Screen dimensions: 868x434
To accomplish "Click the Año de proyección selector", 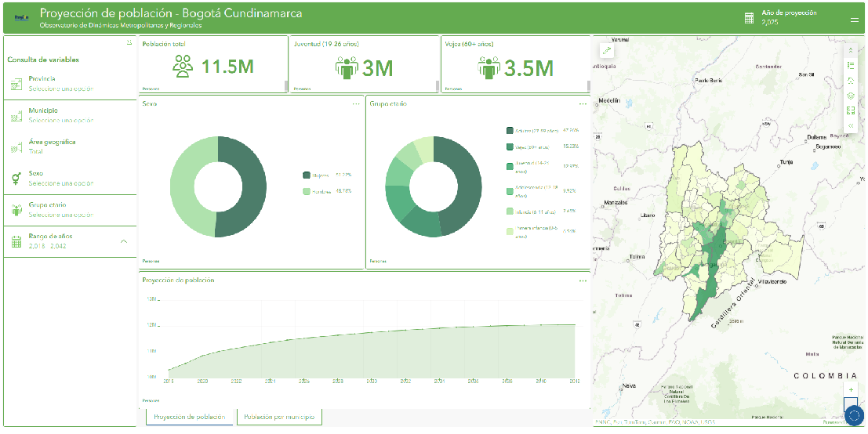I will point(788,17).
